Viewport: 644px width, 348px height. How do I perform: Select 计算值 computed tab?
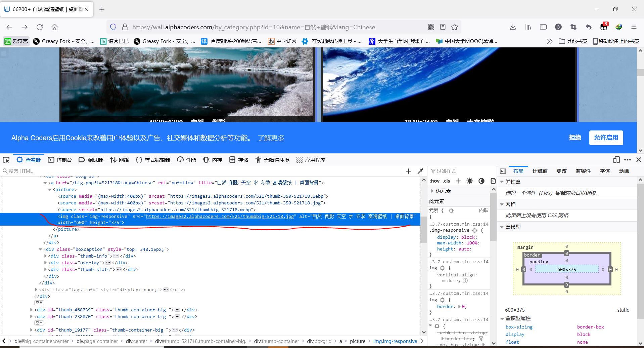click(540, 171)
